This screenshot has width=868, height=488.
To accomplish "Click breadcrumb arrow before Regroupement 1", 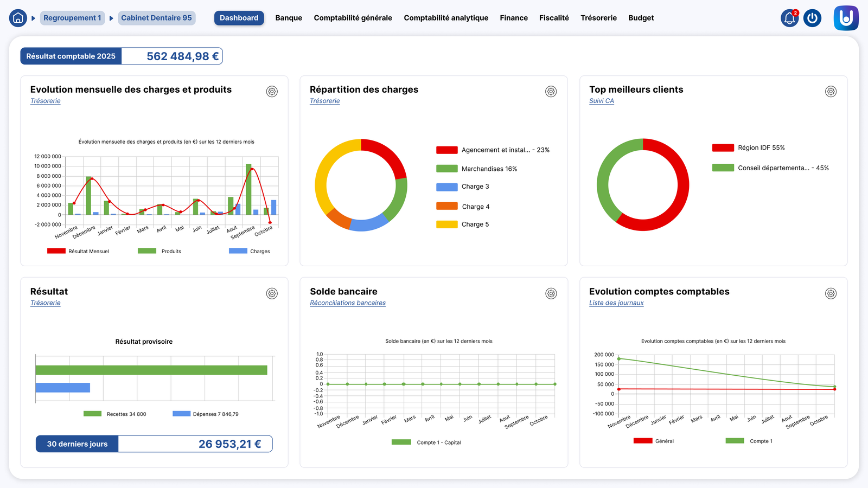I will click(x=33, y=18).
